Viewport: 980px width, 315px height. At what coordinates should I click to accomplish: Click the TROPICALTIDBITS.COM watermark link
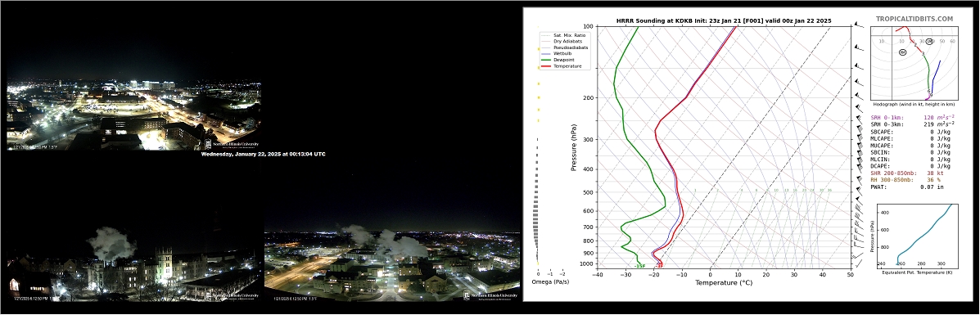[x=915, y=20]
